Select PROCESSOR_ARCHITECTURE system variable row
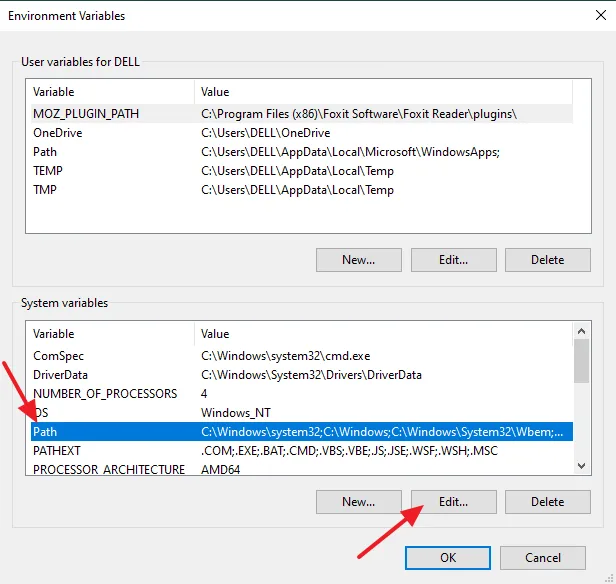The width and height of the screenshot is (616, 584). 302,469
